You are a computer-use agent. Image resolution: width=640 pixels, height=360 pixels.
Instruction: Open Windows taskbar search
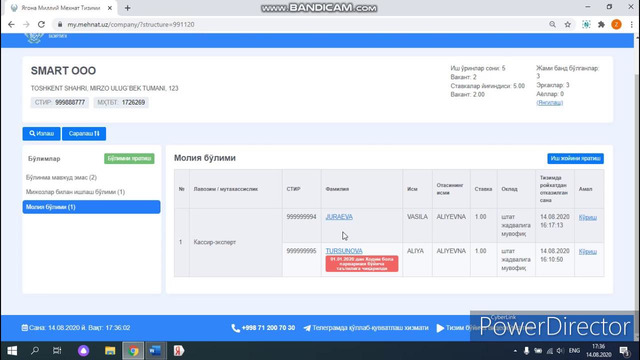click(35, 351)
